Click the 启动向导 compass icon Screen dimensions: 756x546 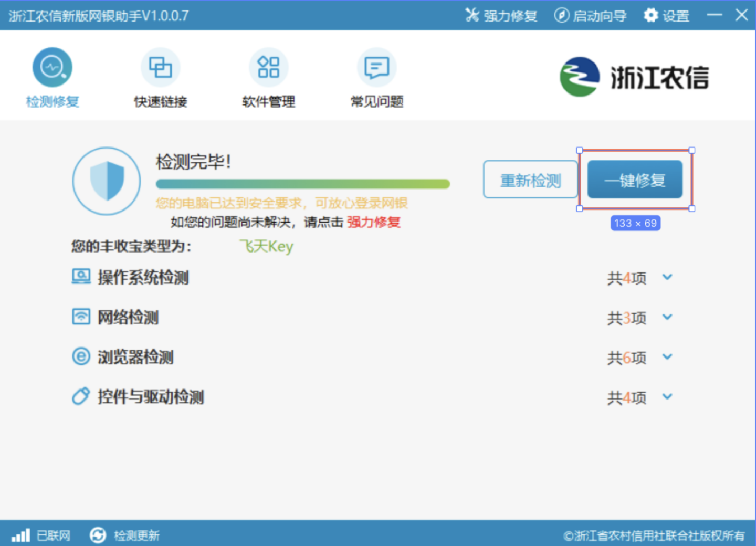[561, 15]
